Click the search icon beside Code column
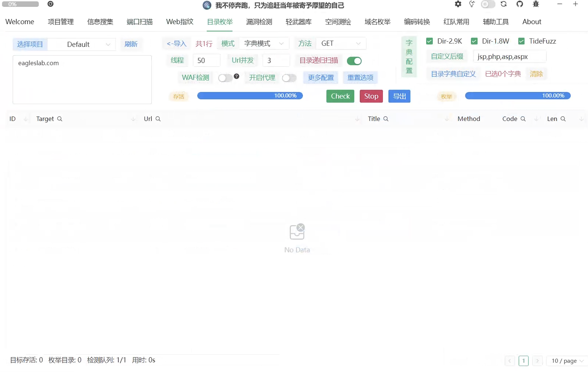This screenshot has height=373, width=588. click(523, 119)
